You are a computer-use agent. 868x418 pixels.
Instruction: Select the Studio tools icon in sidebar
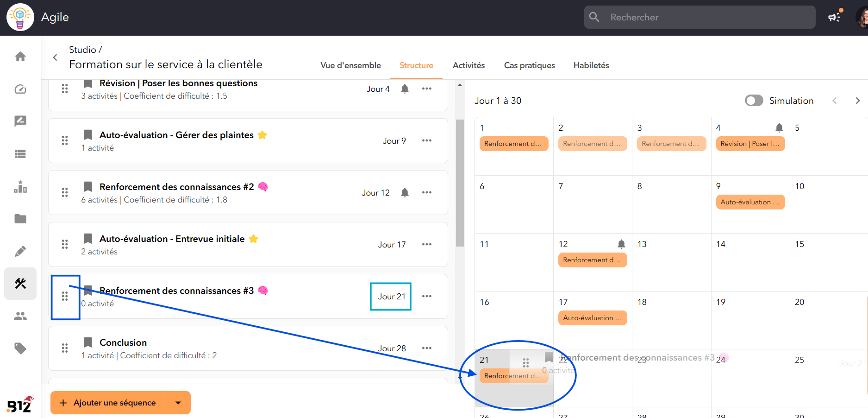(x=20, y=284)
